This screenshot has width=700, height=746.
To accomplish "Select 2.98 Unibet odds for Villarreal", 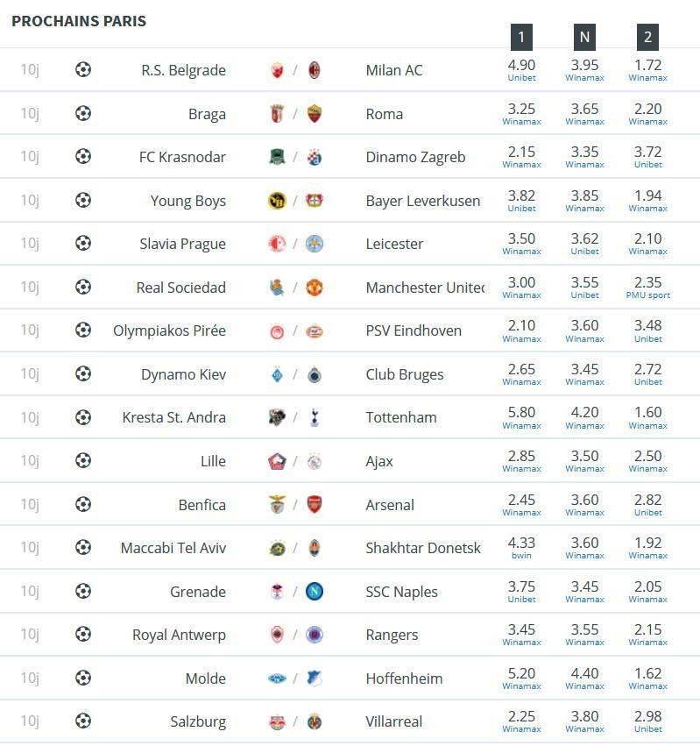I will coord(647,721).
